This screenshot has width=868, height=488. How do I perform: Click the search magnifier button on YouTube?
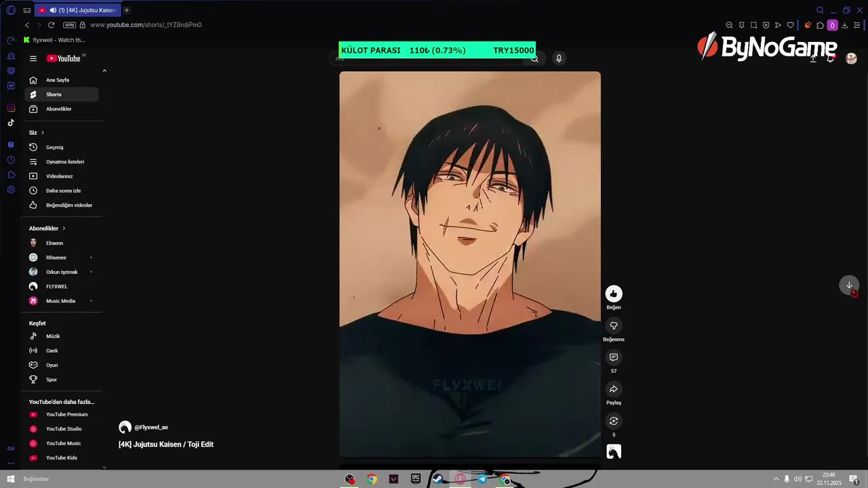[x=534, y=58]
